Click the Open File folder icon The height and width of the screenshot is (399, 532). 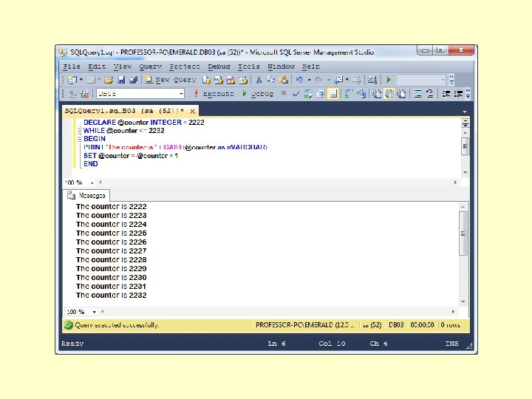[x=109, y=80]
